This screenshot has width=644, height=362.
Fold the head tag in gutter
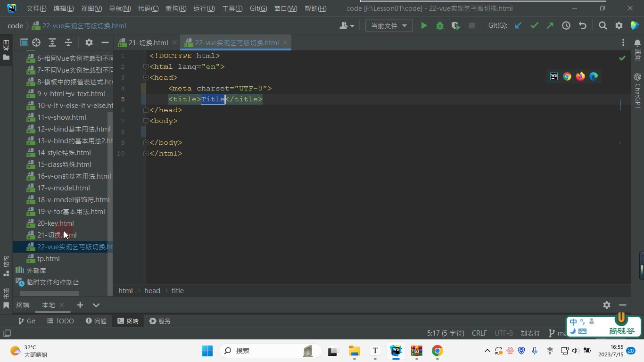[146, 77]
